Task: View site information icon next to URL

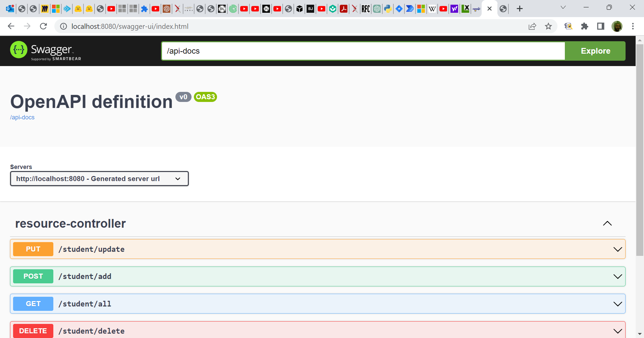Action: [x=63, y=26]
